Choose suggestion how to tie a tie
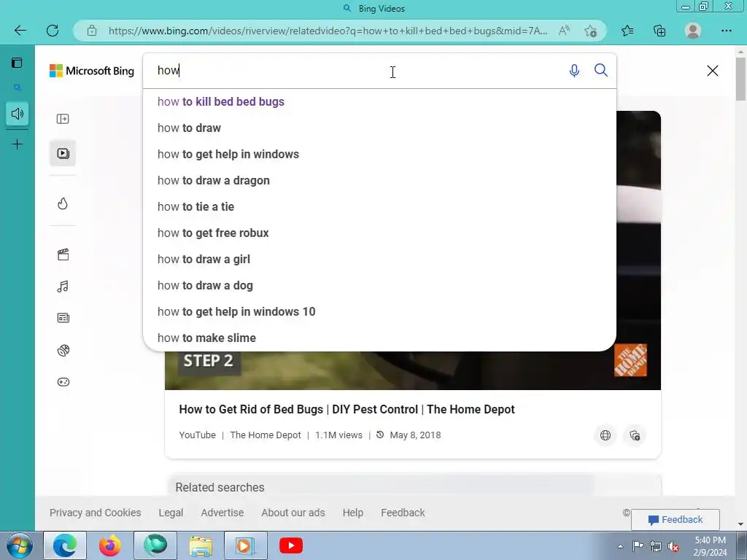Viewport: 747px width, 560px height. (379, 206)
